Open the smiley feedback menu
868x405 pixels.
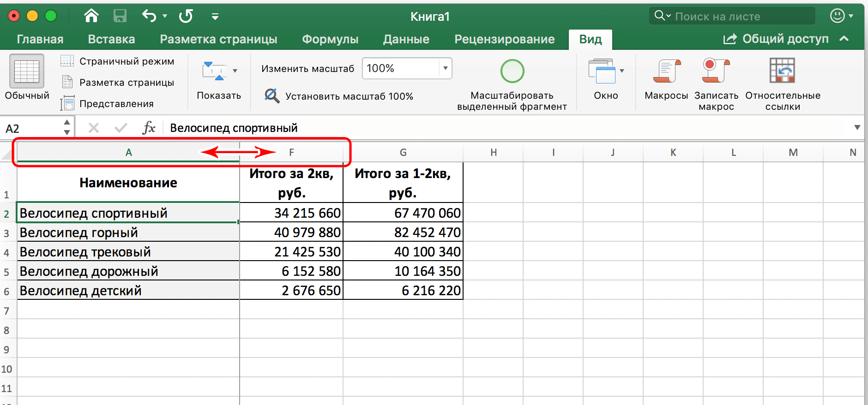[x=841, y=16]
